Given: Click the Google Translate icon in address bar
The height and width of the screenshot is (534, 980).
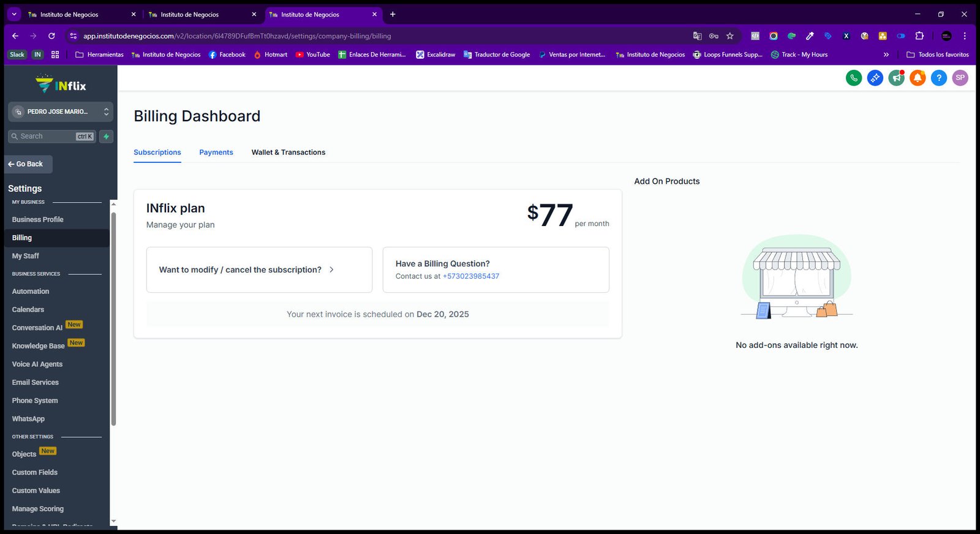Looking at the screenshot, I should (x=697, y=36).
